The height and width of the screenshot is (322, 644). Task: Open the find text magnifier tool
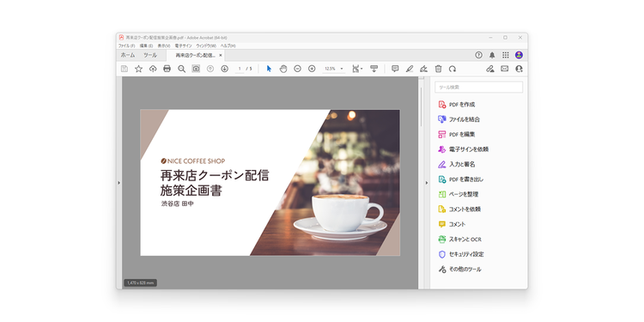pyautogui.click(x=181, y=69)
